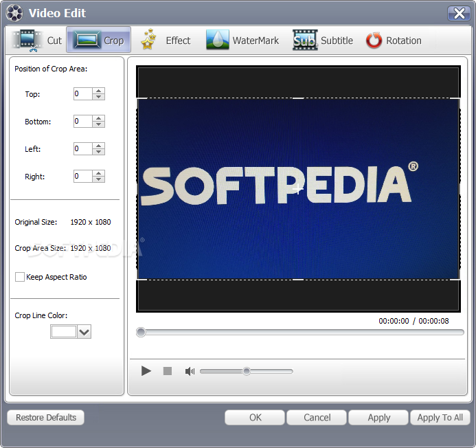The image size is (476, 448).
Task: Click the Top crop input field
Action: tap(83, 93)
